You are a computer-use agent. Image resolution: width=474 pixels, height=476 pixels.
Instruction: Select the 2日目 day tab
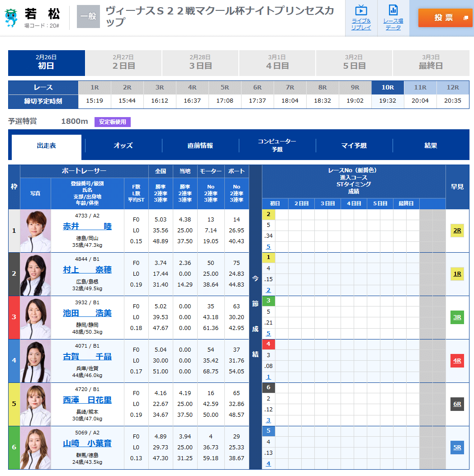click(x=123, y=63)
